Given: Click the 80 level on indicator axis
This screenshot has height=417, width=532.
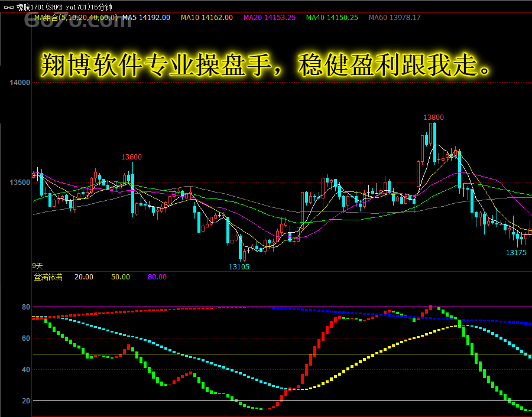Looking at the screenshot, I should click(26, 307).
